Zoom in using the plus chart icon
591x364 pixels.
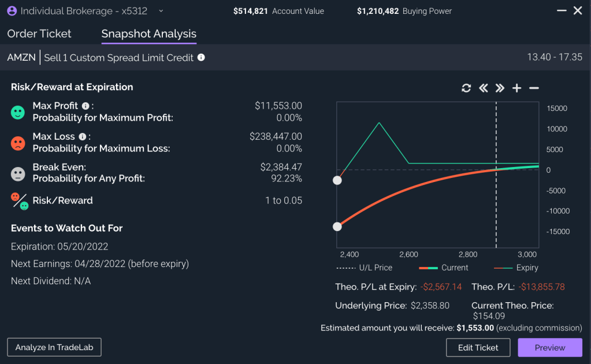coord(516,88)
